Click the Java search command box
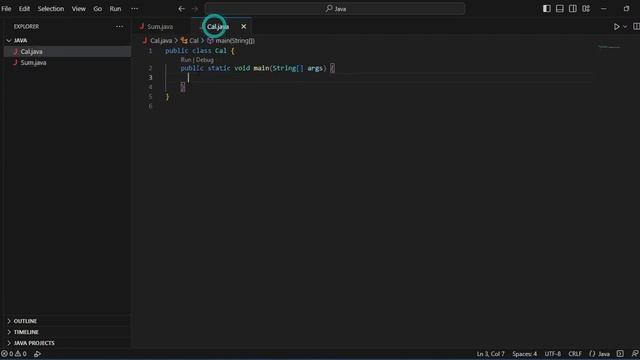Image resolution: width=640 pixels, height=360 pixels. (335, 9)
